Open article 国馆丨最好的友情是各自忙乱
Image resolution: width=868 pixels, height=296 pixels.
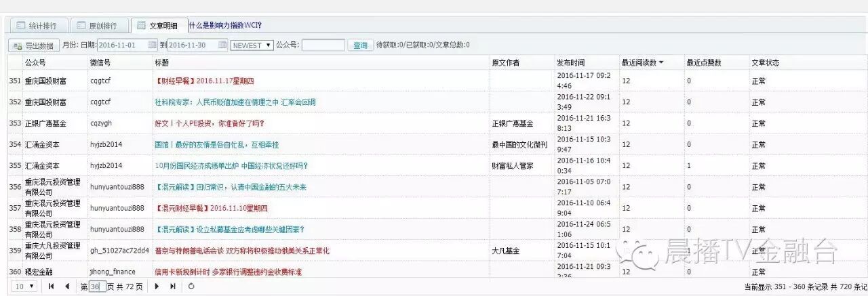[217, 145]
